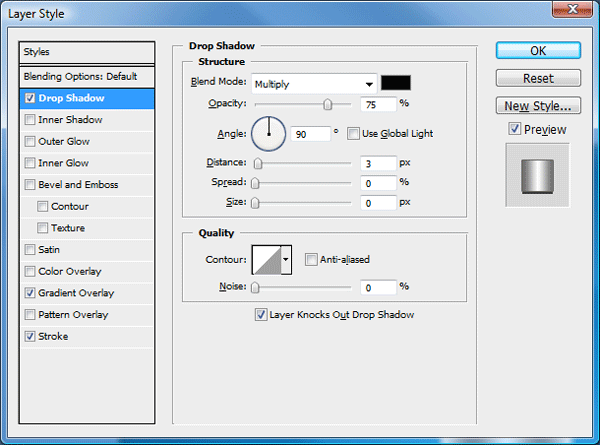Click the Spread slider handle
Viewport: 600px width, 445px height.
pyautogui.click(x=255, y=183)
